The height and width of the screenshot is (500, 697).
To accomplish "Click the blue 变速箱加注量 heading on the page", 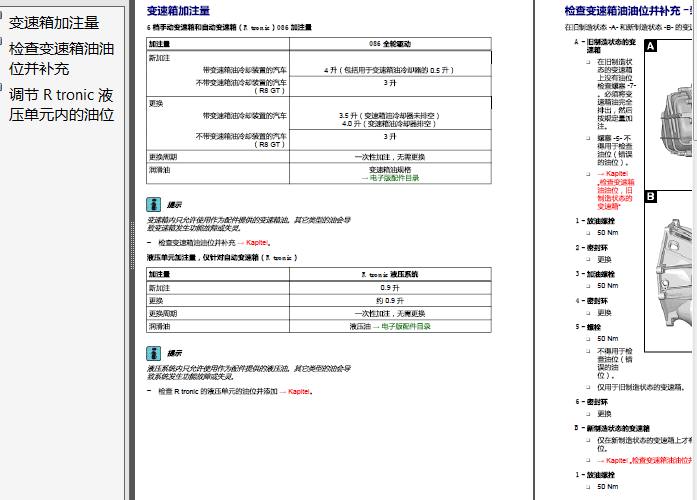I will point(178,11).
